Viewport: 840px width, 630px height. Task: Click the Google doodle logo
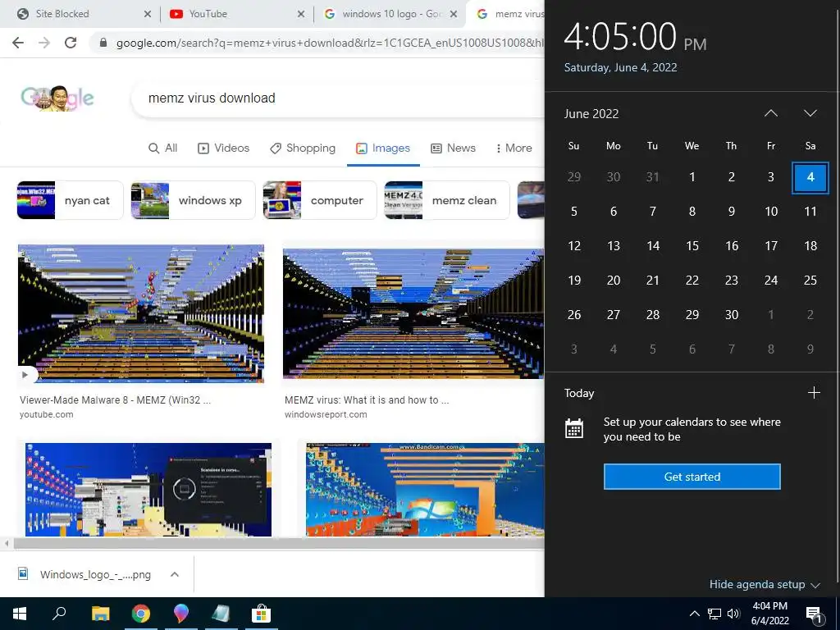[57, 98]
